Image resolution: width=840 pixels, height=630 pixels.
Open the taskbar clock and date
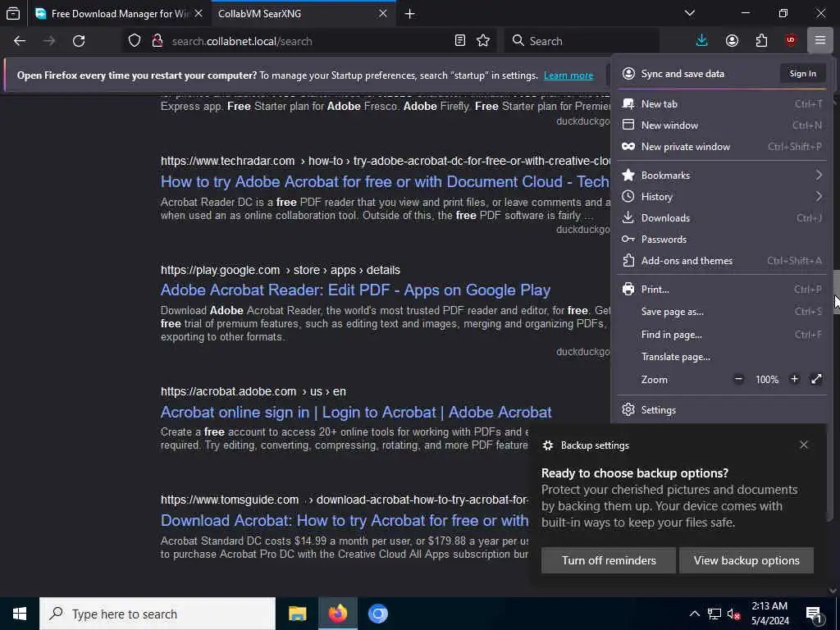coord(769,614)
